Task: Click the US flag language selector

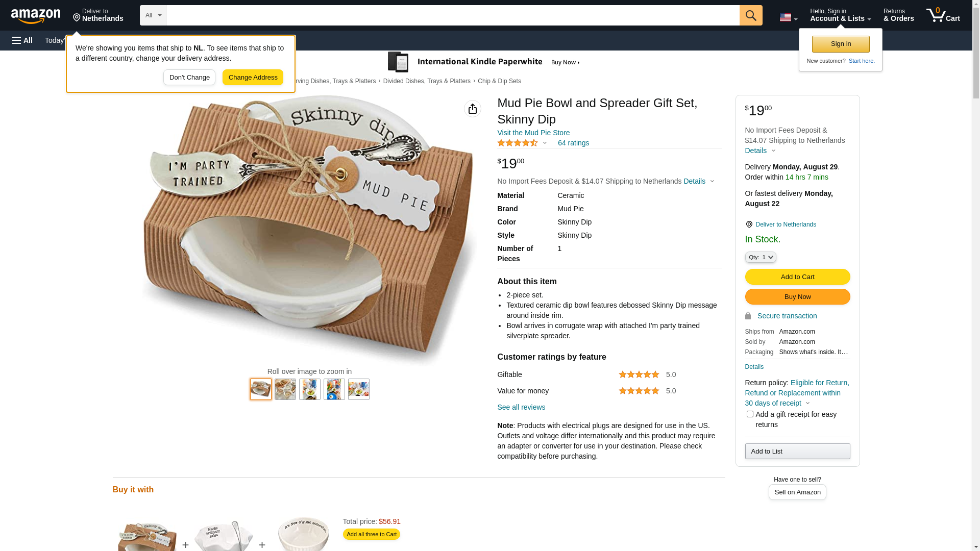Action: [788, 17]
